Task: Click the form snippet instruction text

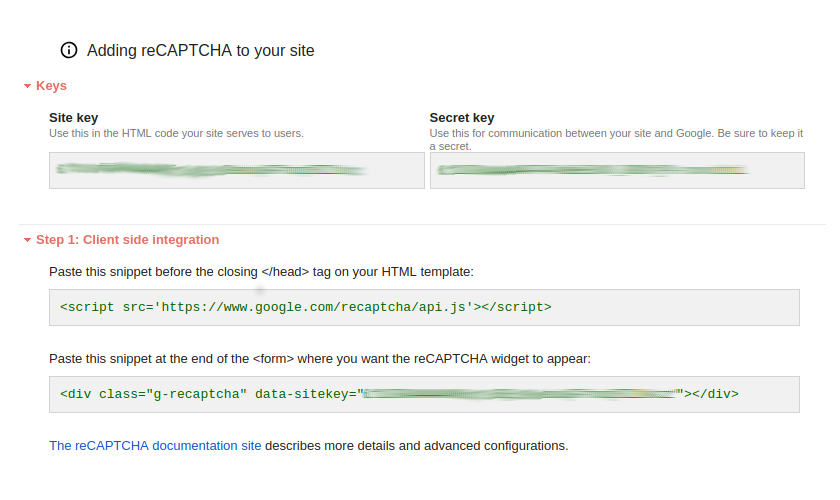Action: tap(320, 359)
